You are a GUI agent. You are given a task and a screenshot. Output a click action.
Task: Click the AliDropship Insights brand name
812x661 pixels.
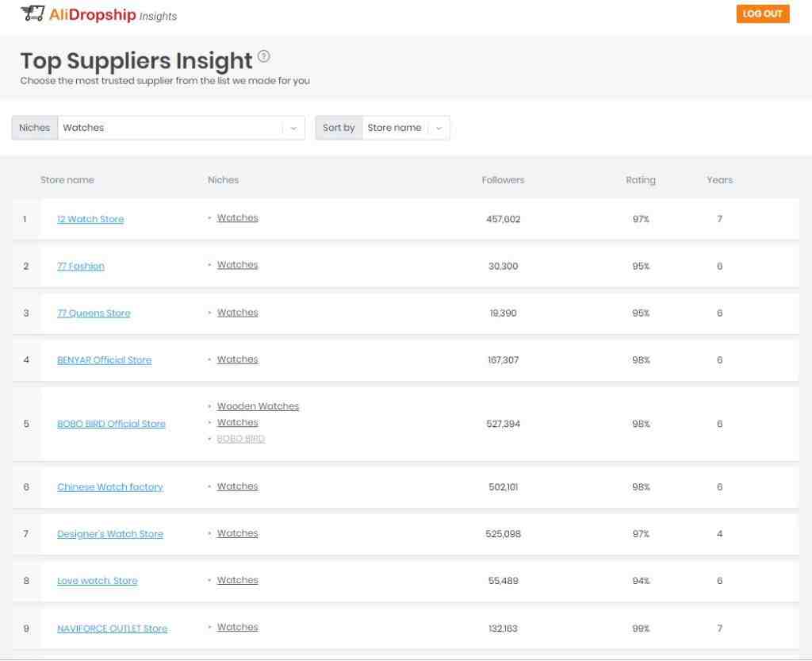(x=113, y=14)
